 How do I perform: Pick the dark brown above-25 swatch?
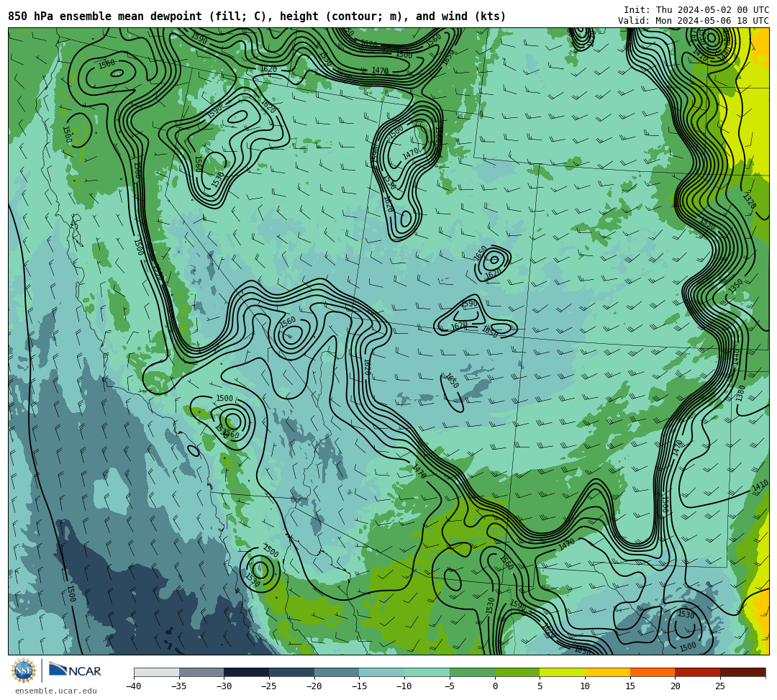pyautogui.click(x=742, y=672)
